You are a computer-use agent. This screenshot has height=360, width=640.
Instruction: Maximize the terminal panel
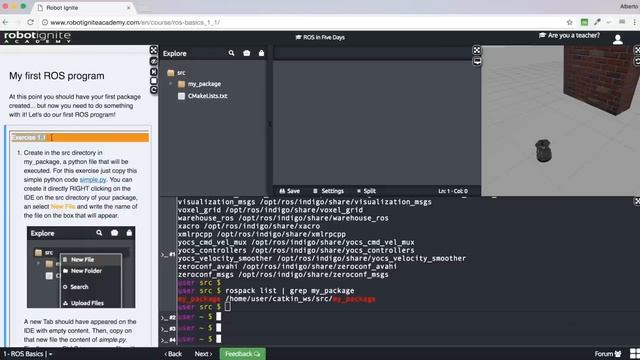[x=637, y=201]
